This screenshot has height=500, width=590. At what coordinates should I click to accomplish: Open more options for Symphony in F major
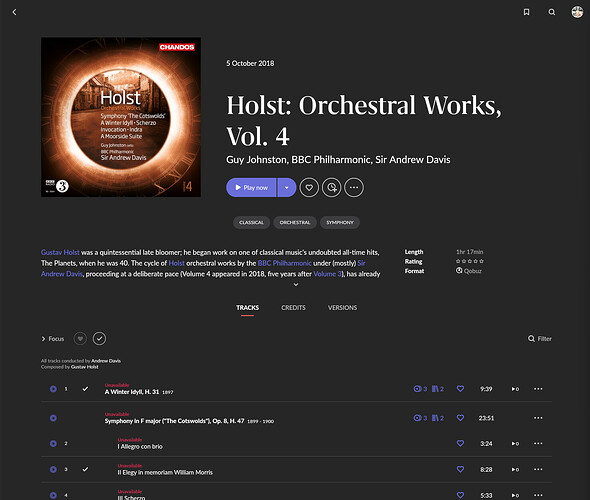pyautogui.click(x=538, y=418)
